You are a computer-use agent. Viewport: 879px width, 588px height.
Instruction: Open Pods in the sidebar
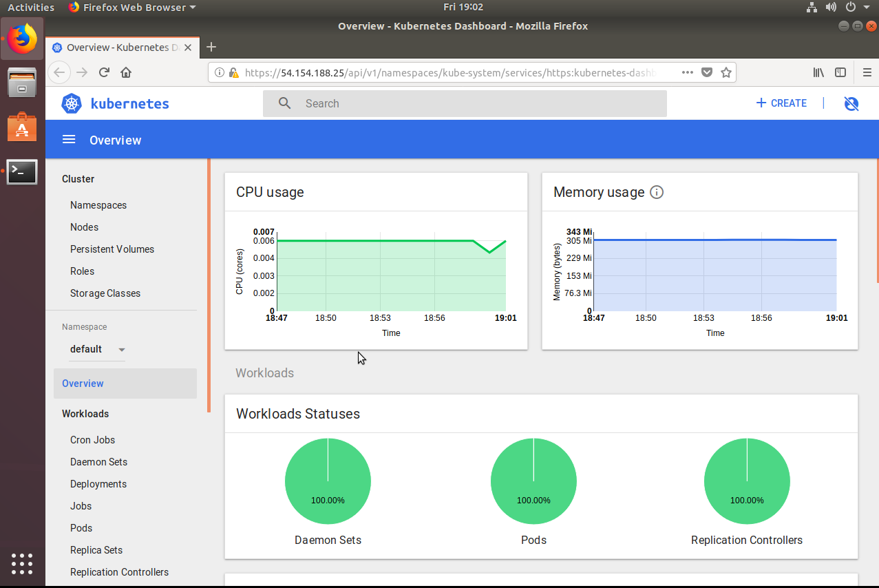click(x=81, y=528)
